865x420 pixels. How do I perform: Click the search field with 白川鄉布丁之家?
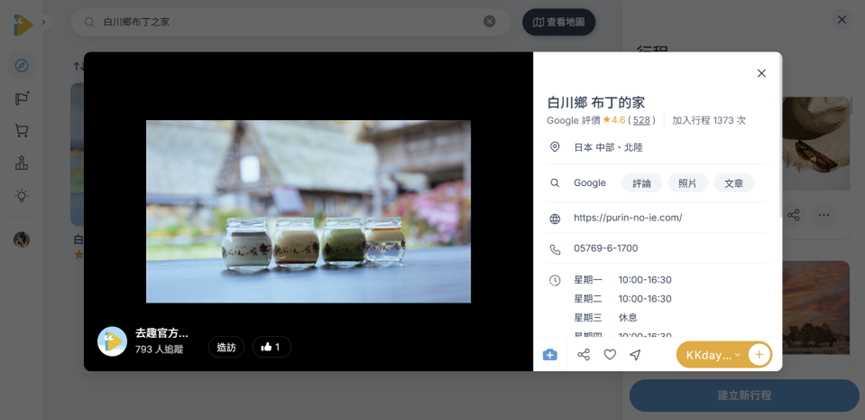(291, 22)
